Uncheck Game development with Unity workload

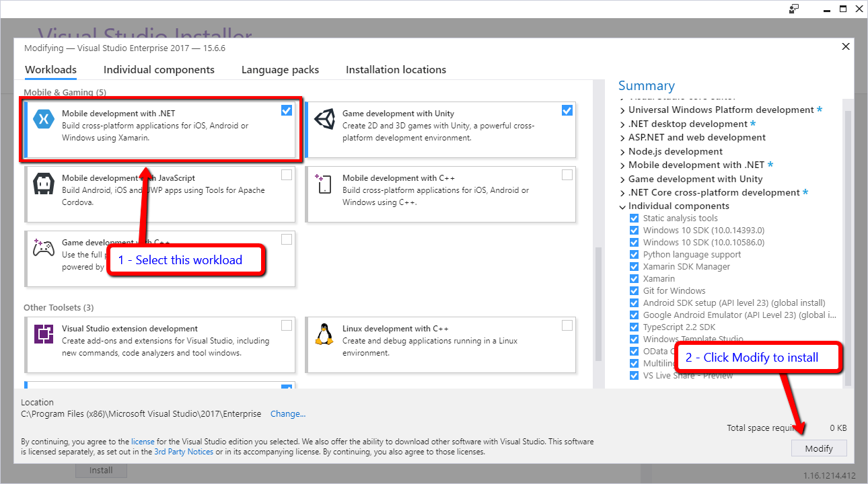tap(567, 110)
